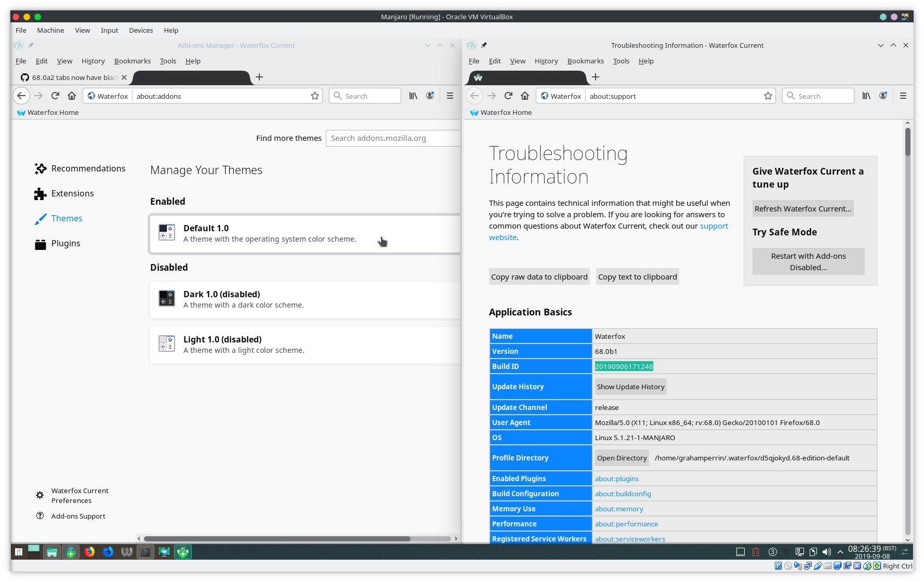
Task: Open Extensions category in add-ons sidebar
Action: (64, 193)
